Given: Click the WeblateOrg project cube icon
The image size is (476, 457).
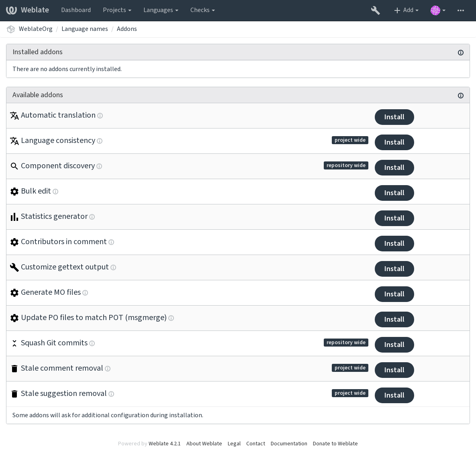Looking at the screenshot, I should pos(11,29).
